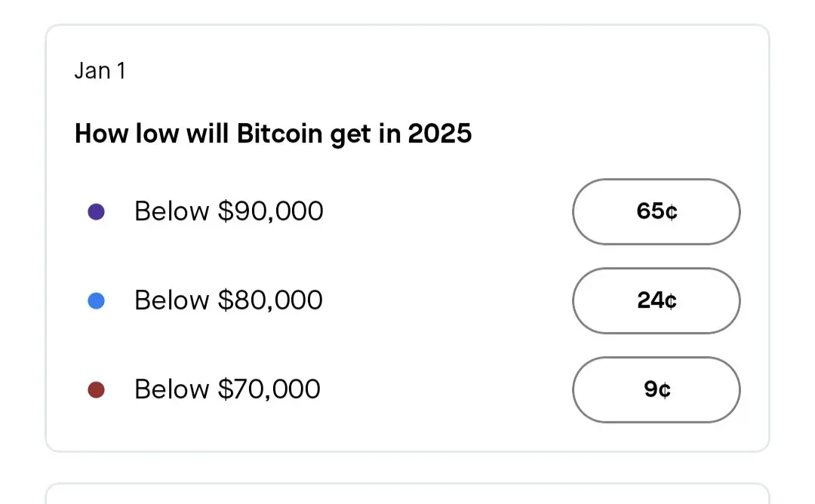Tap the 24¢ price button
This screenshot has height=504, width=815.
pyautogui.click(x=656, y=301)
